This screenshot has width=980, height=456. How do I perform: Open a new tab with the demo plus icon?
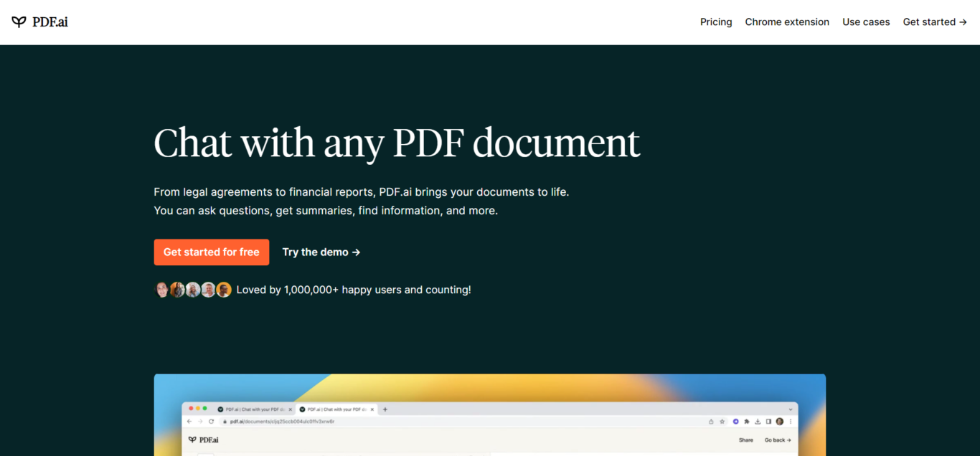tap(385, 409)
